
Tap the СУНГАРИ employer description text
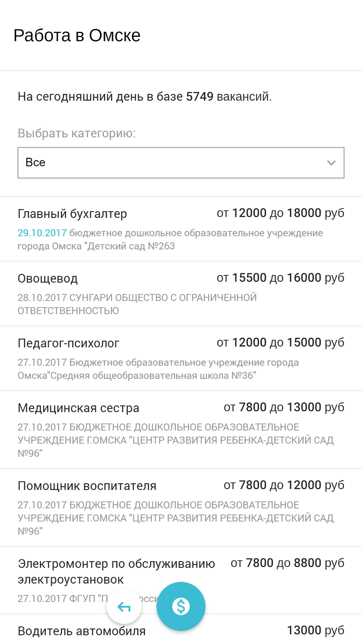(137, 304)
